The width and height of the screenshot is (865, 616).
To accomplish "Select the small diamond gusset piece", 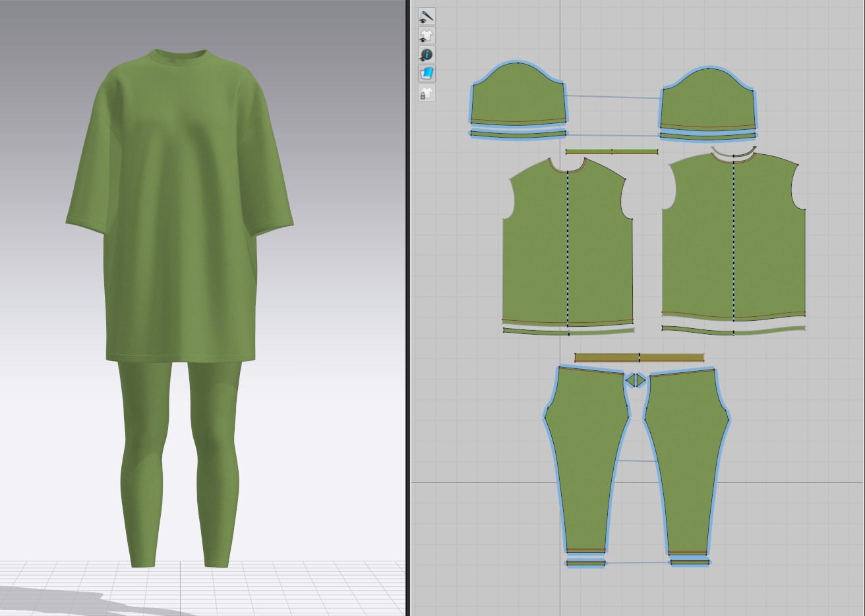I will (x=636, y=380).
